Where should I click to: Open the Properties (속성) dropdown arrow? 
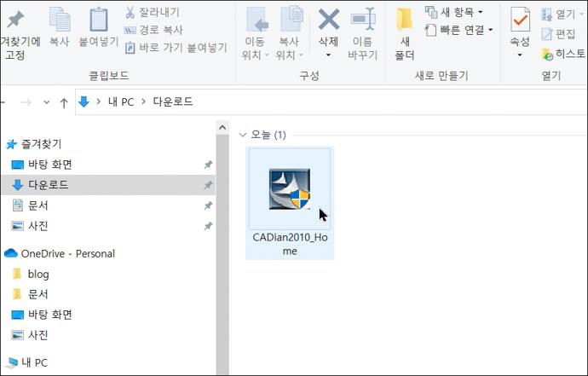click(x=520, y=55)
